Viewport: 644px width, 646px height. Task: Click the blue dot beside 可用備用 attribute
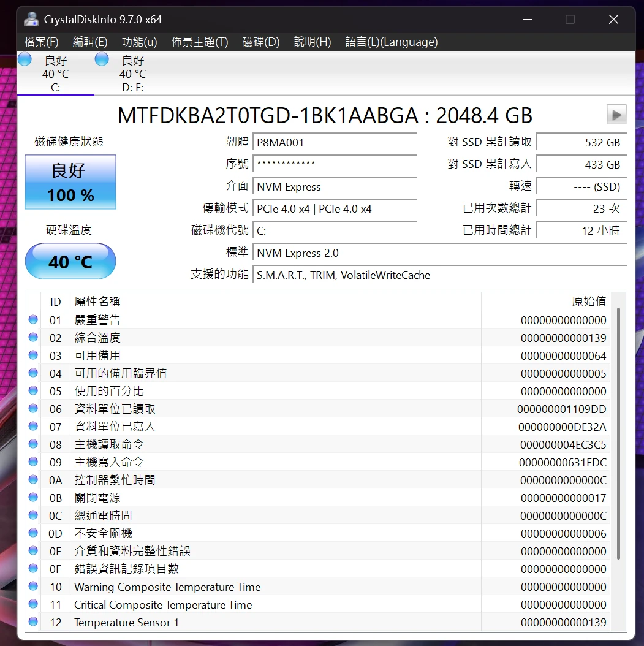[x=32, y=355]
